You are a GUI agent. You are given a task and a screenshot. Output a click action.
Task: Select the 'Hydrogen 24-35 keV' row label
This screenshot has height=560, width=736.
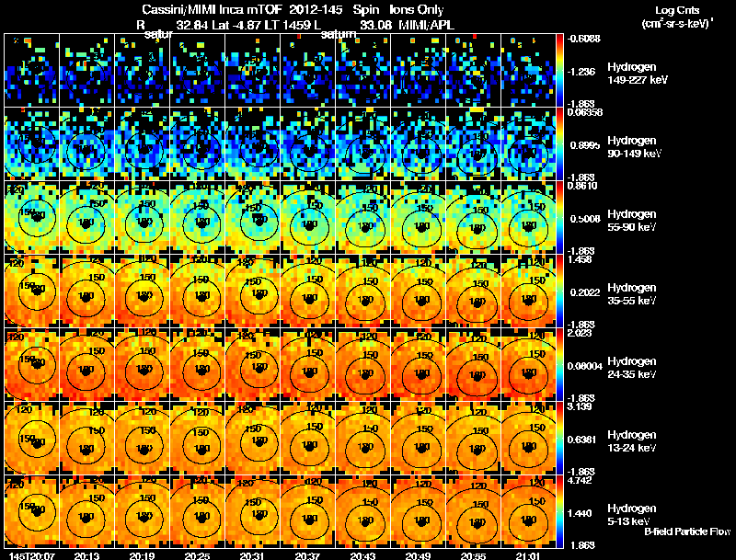[632, 368]
